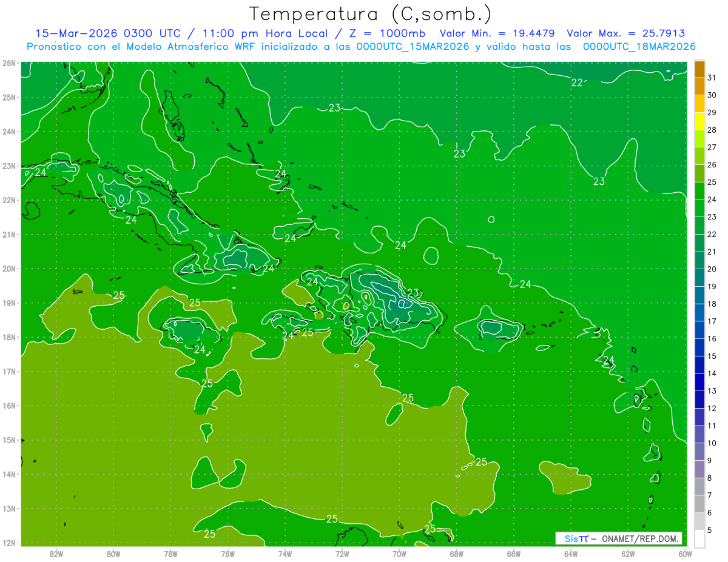Screen dimensions: 728x562
Task: Click the 18 label on the color scale
Action: click(712, 304)
